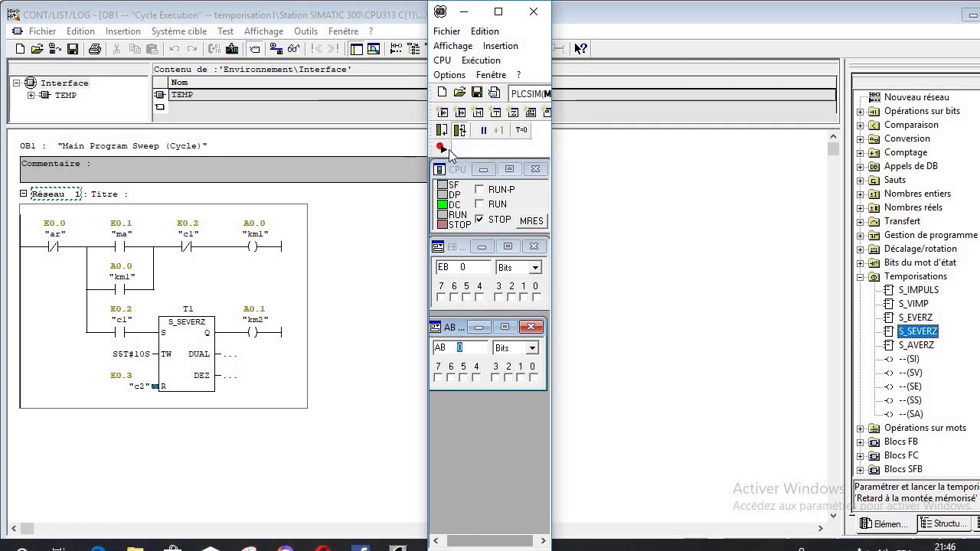980x551 pixels.
Task: Toggle bit 1 checkbox in EB window
Action: [524, 297]
